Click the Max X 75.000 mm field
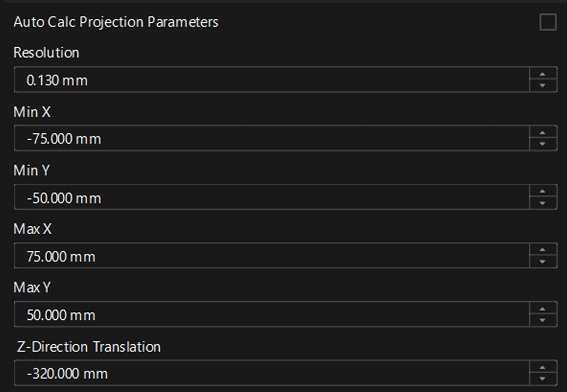Viewport: 567px width, 392px height. coord(272,256)
